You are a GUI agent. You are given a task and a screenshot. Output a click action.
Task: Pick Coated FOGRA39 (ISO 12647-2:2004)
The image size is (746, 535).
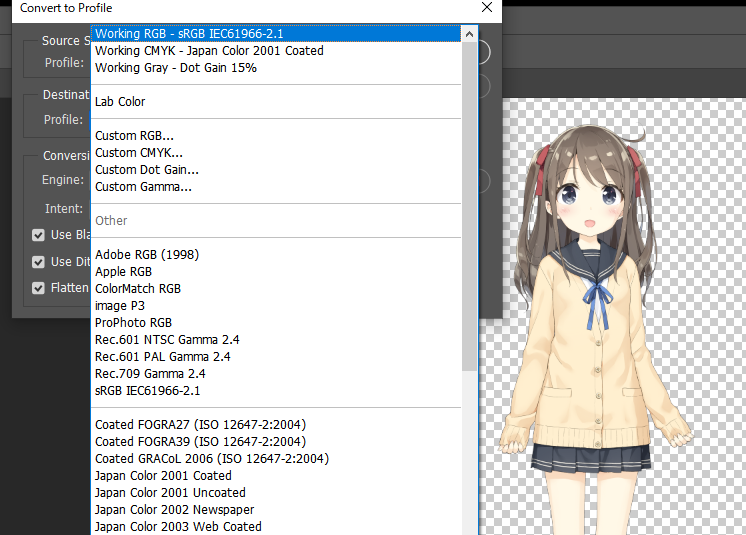200,442
